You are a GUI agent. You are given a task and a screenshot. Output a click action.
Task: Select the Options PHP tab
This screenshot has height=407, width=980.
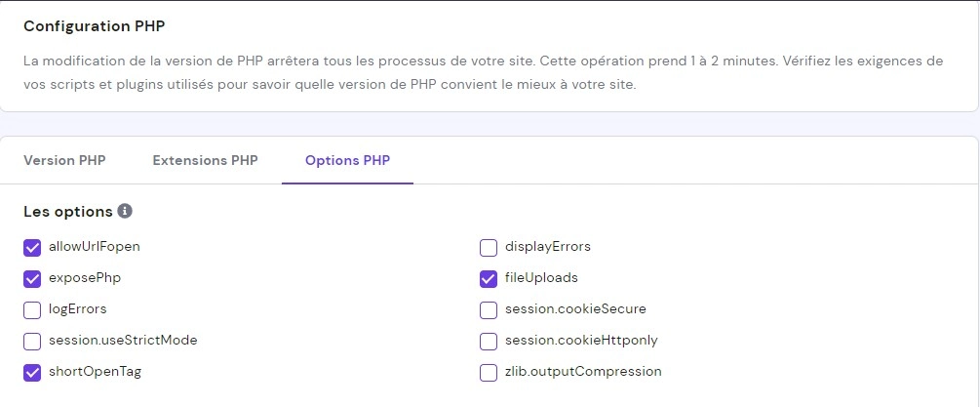point(347,160)
